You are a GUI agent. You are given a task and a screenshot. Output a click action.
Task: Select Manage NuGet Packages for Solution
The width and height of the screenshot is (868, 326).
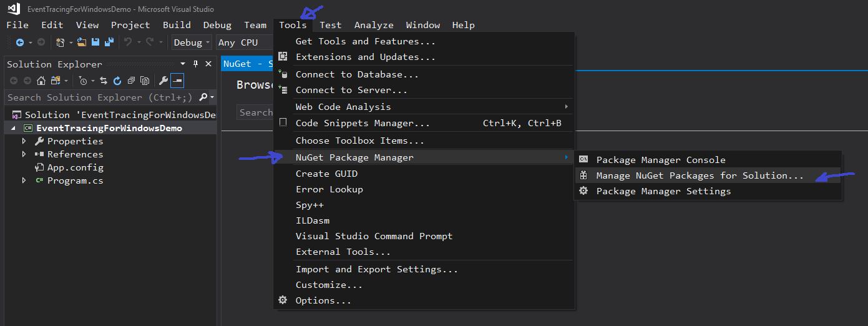click(708, 175)
